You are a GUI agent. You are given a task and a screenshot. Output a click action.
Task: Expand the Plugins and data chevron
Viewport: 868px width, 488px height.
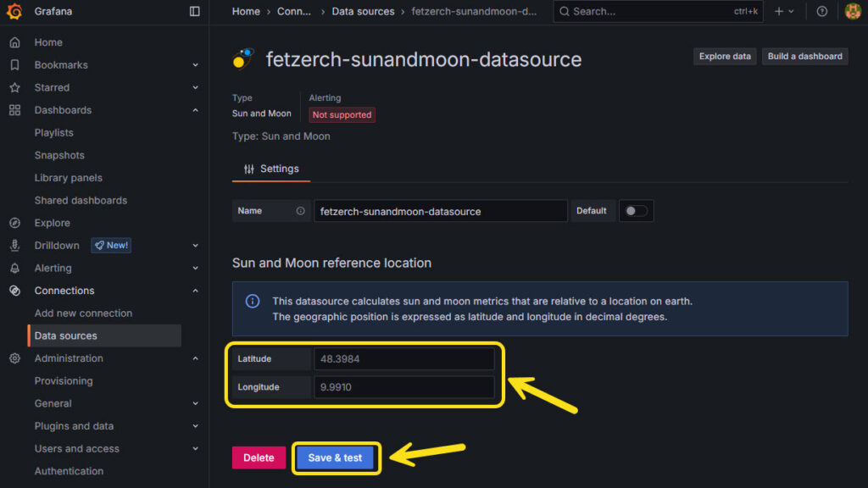(x=196, y=426)
